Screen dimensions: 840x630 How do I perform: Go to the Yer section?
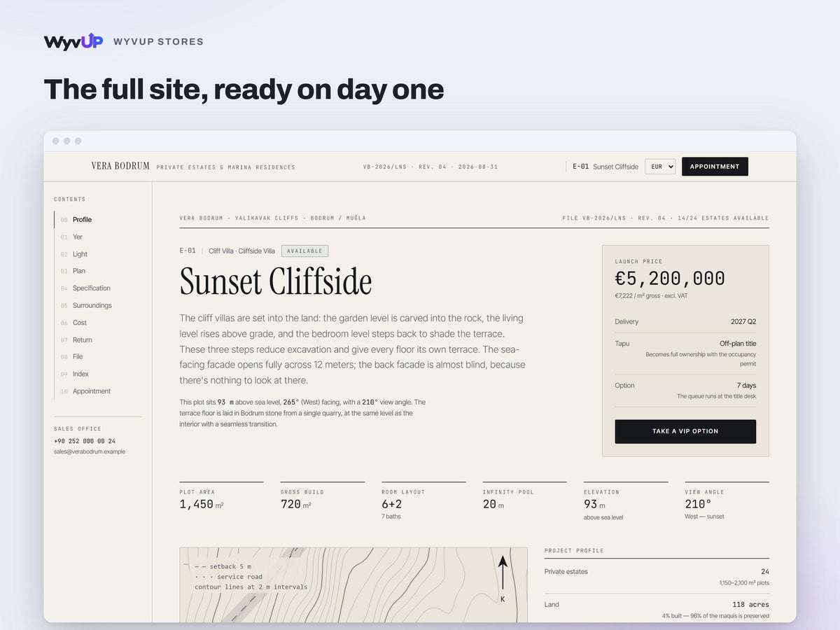(78, 237)
